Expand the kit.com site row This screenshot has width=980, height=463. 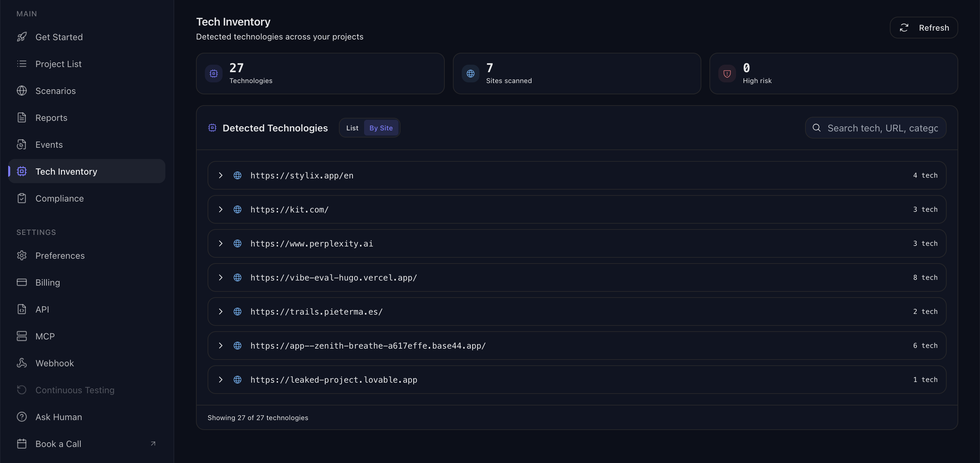click(220, 209)
